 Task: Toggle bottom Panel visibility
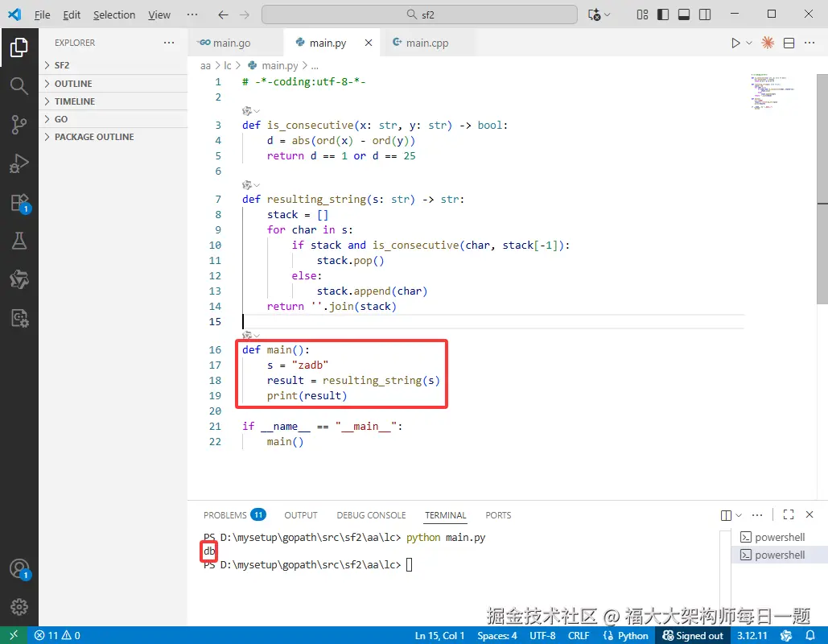click(684, 14)
